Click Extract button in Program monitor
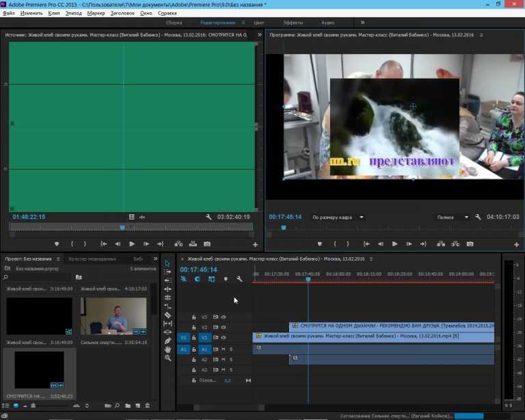525x420 pixels. pyautogui.click(x=455, y=244)
